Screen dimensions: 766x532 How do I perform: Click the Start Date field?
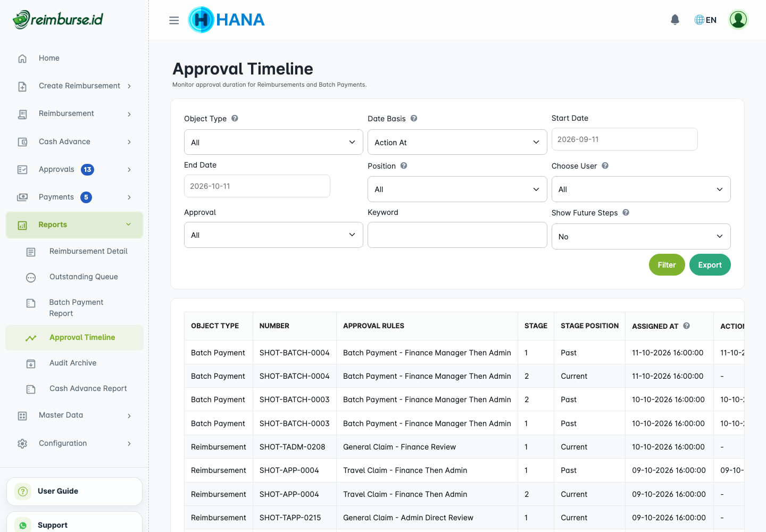625,139
